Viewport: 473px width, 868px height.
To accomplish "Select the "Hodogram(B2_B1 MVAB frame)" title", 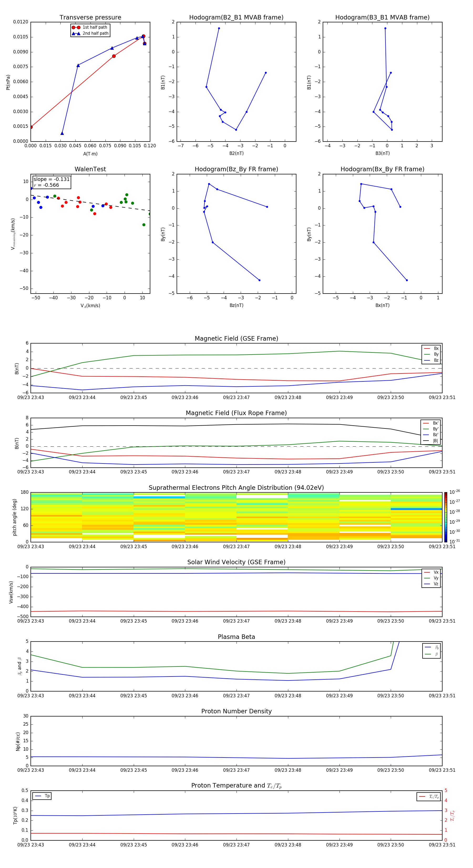I will 236,18.
